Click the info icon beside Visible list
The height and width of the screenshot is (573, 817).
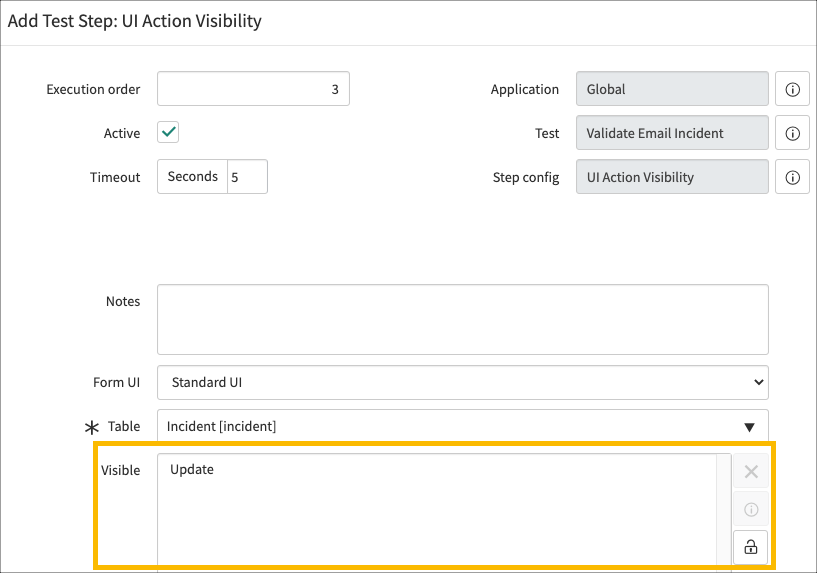point(751,510)
